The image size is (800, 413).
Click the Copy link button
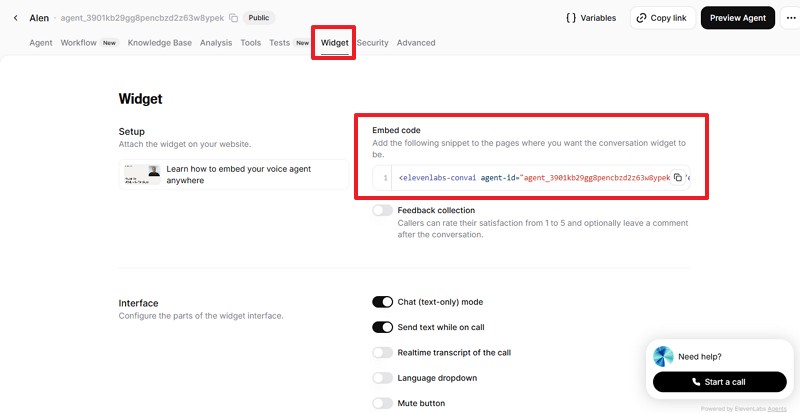click(662, 18)
